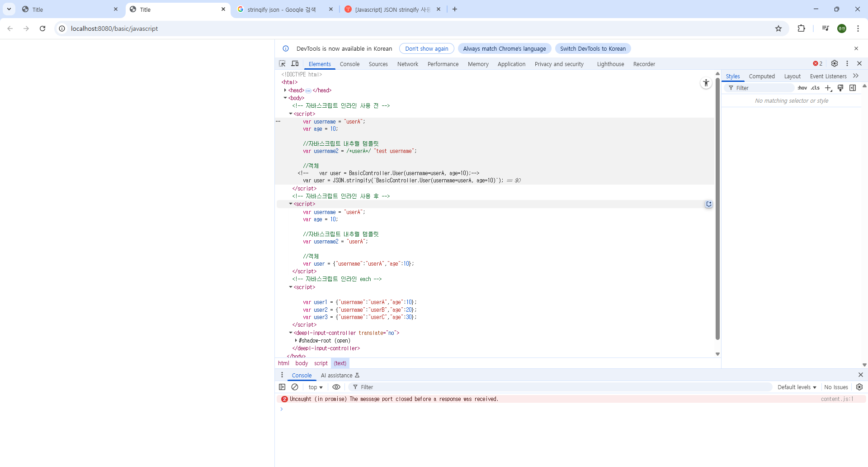Toggle the computed styles sidebar icon
Viewport: 868px width, 467px height.
(853, 88)
